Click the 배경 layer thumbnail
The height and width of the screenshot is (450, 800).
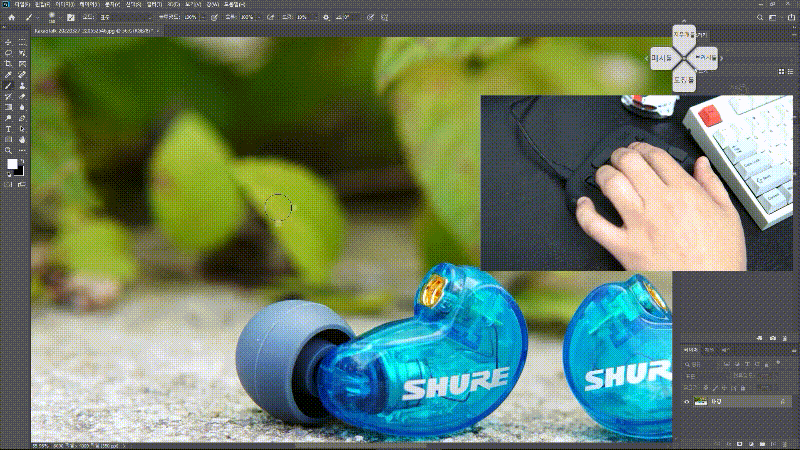pyautogui.click(x=701, y=402)
